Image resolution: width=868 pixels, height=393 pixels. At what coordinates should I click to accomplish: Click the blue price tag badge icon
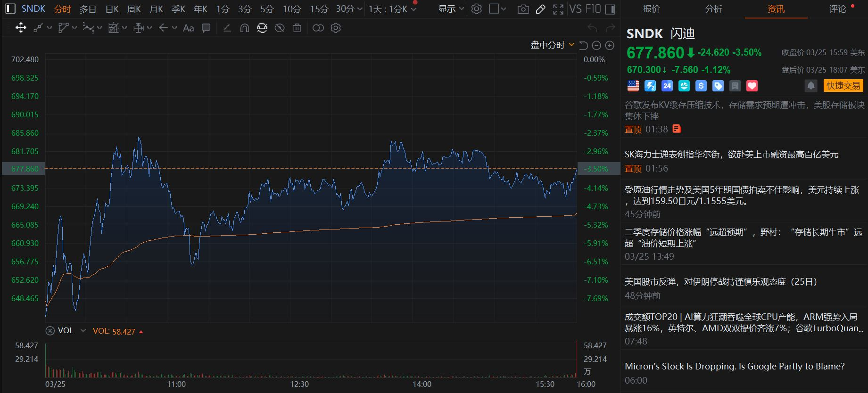coord(718,86)
